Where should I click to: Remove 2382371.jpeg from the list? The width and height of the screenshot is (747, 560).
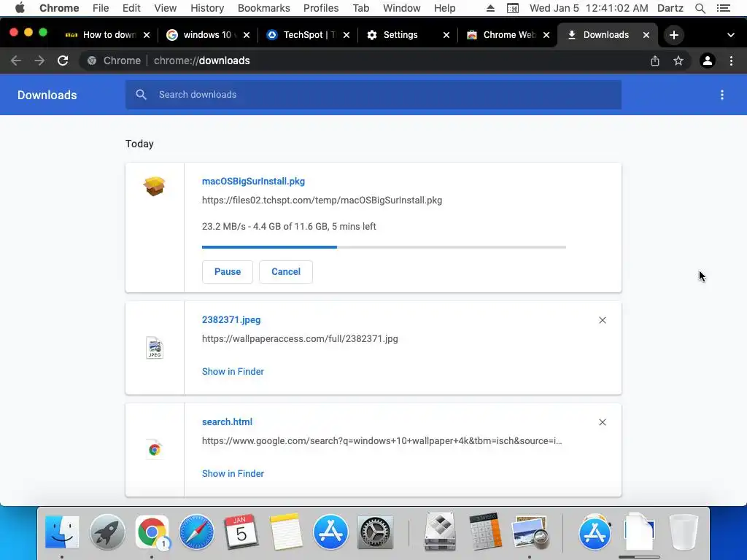(x=603, y=320)
